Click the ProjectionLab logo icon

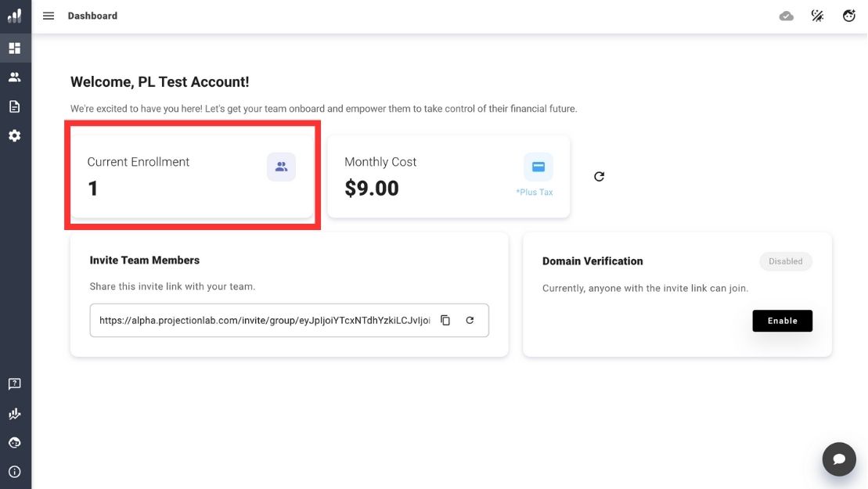[x=15, y=16]
